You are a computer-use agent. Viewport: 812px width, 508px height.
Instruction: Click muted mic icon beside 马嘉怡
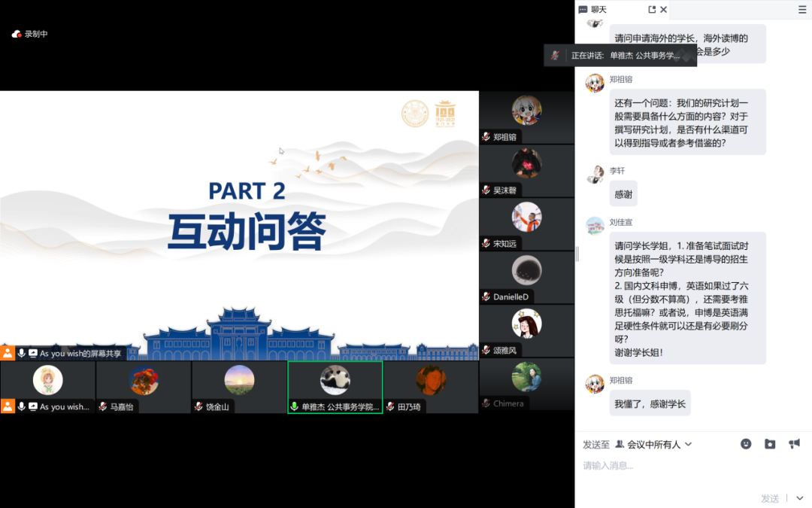(103, 406)
